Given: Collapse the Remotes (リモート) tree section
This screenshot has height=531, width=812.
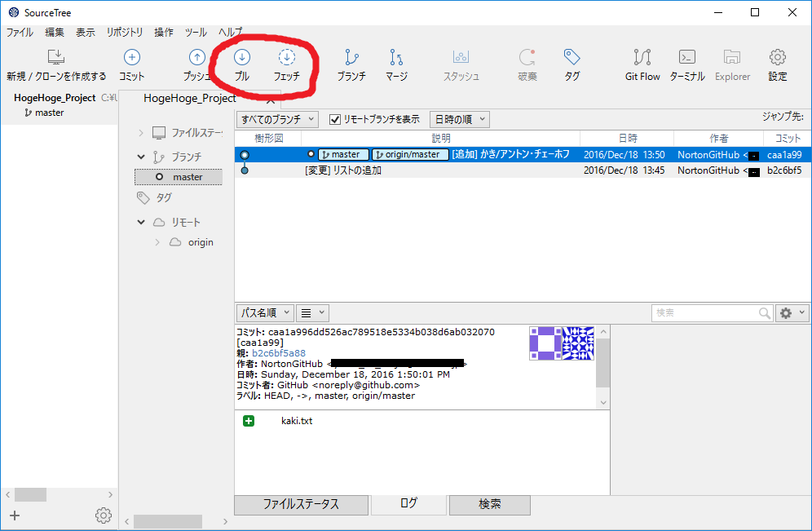Looking at the screenshot, I should pos(141,222).
